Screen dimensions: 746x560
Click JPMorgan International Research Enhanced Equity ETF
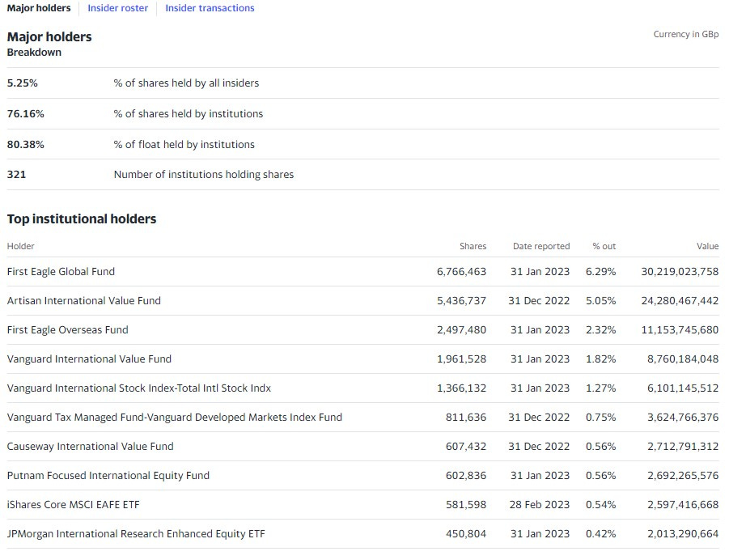(x=136, y=534)
